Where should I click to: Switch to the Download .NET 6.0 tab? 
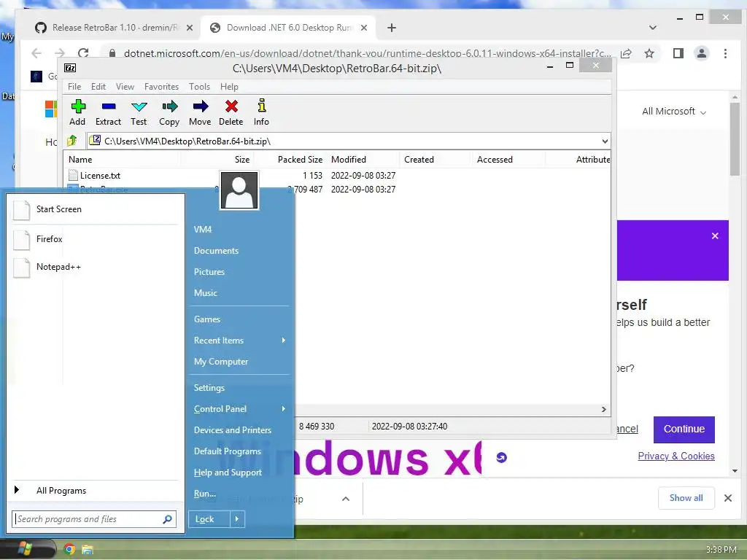tap(289, 28)
